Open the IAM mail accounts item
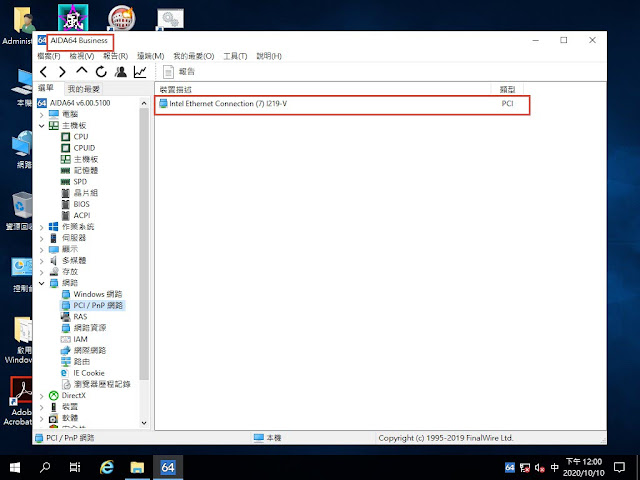The height and width of the screenshot is (480, 640). (x=80, y=339)
